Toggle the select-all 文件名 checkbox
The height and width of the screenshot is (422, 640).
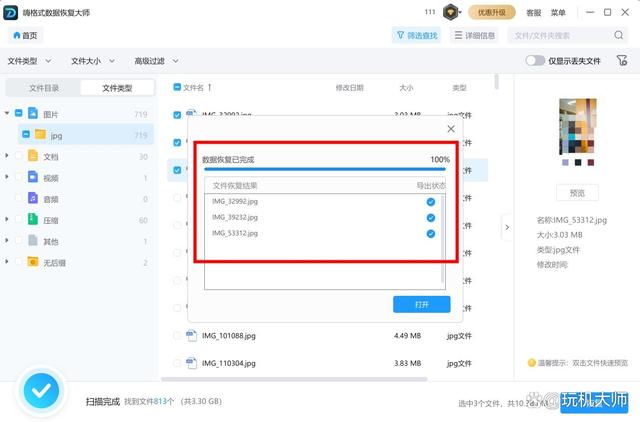click(x=177, y=87)
